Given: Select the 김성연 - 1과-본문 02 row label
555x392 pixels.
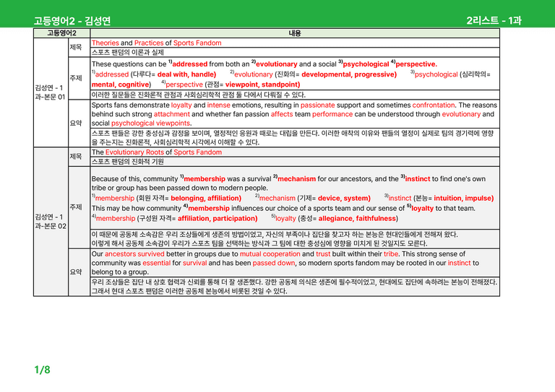Looking at the screenshot, I should tap(51, 222).
